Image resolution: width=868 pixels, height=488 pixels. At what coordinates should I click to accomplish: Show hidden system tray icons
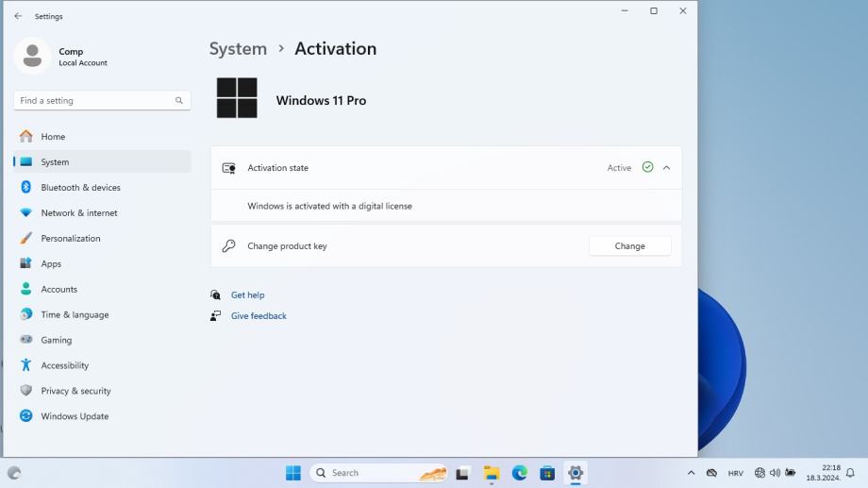pyautogui.click(x=691, y=473)
